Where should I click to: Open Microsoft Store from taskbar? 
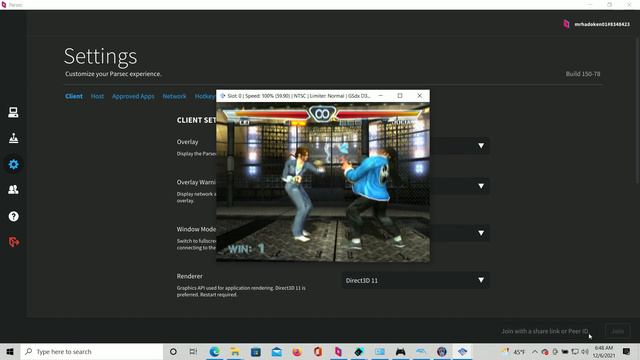[x=256, y=351]
